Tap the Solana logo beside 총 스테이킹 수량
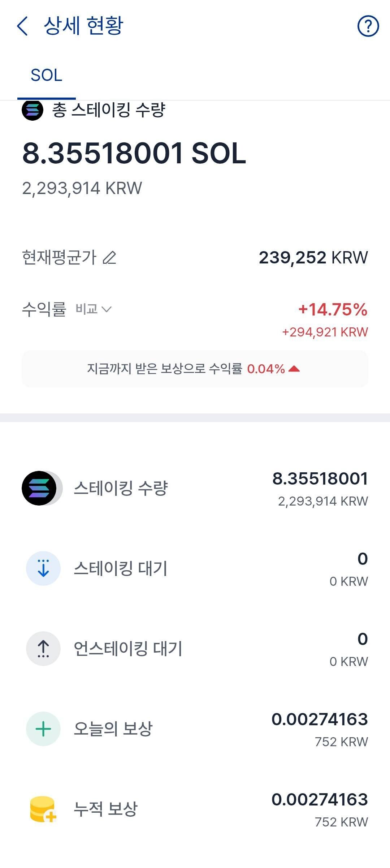Screen dimensions: 390x868 [32, 110]
